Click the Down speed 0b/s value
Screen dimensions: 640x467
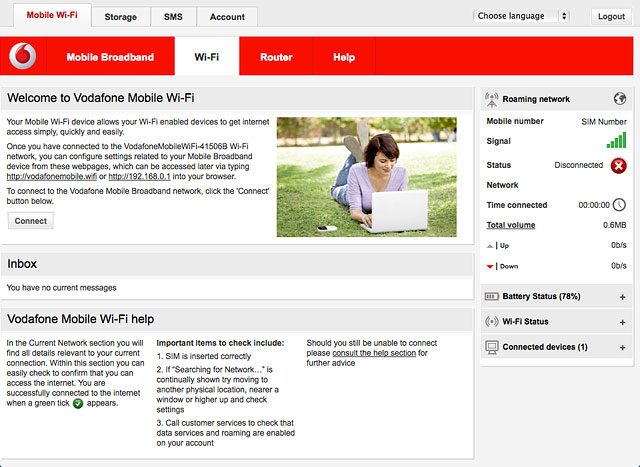pos(618,266)
